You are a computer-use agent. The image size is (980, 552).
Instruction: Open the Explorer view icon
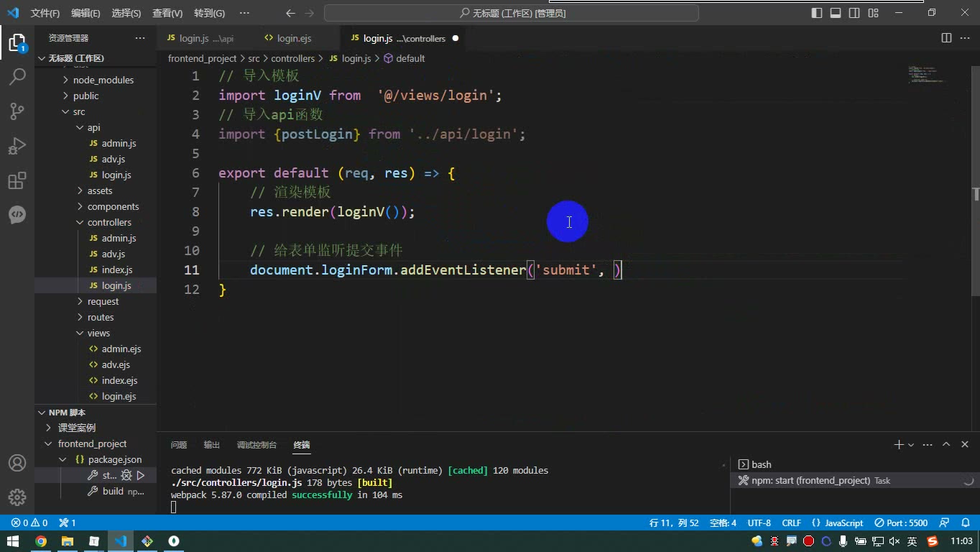coord(17,42)
